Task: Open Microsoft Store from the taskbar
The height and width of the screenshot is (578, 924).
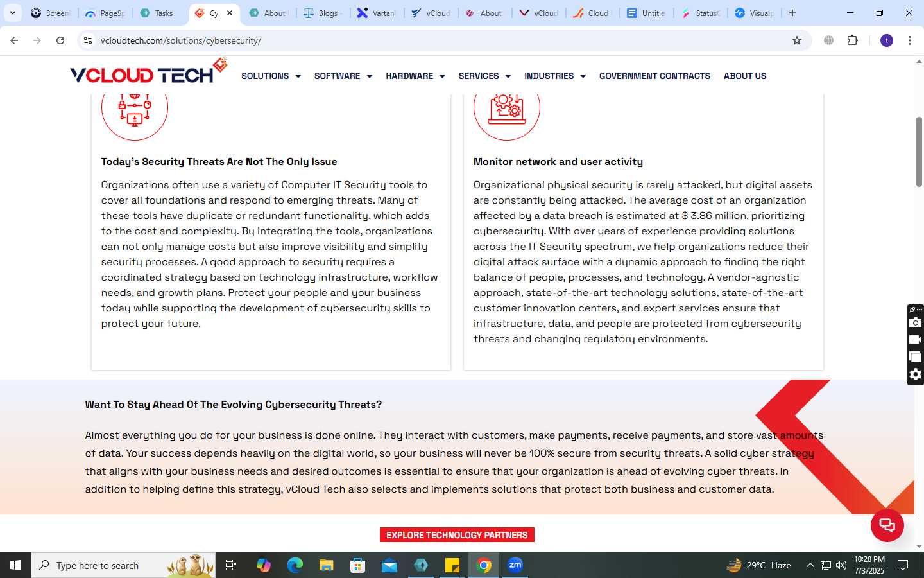Action: point(358,565)
